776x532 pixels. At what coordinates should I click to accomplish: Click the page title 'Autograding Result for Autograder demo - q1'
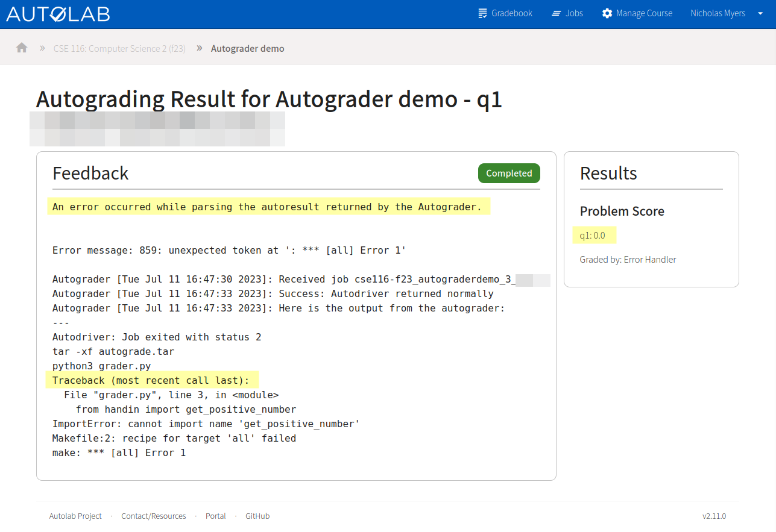pos(269,99)
